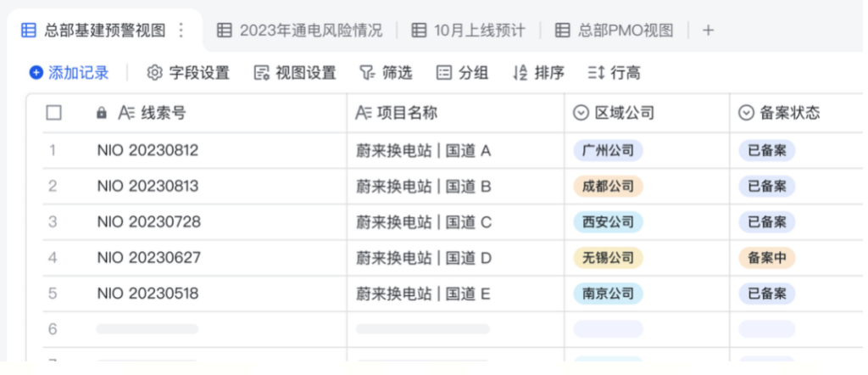Select cell NIO 20230812 in row 1
868x375 pixels.
point(147,151)
